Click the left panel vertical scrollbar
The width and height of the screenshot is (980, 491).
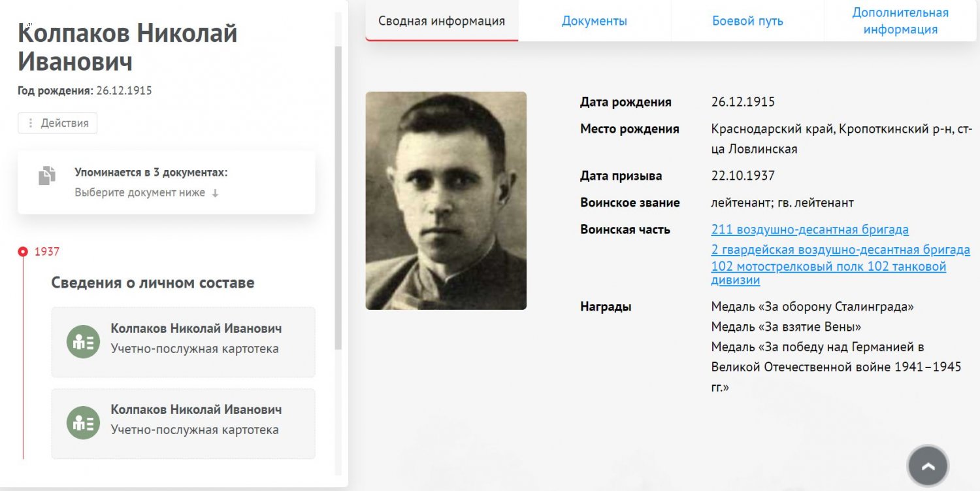(338, 196)
